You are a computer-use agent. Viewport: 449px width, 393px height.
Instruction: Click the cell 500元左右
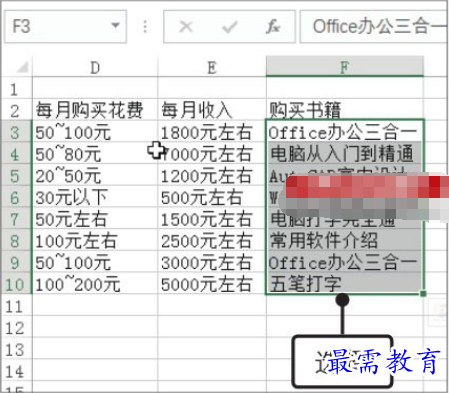(x=212, y=197)
